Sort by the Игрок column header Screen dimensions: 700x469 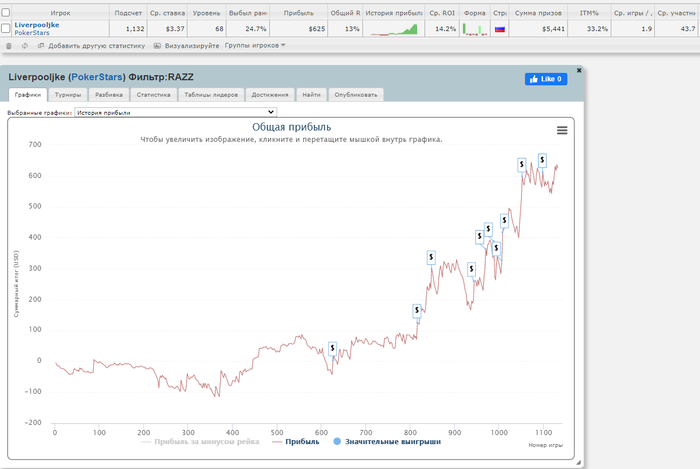pos(60,13)
